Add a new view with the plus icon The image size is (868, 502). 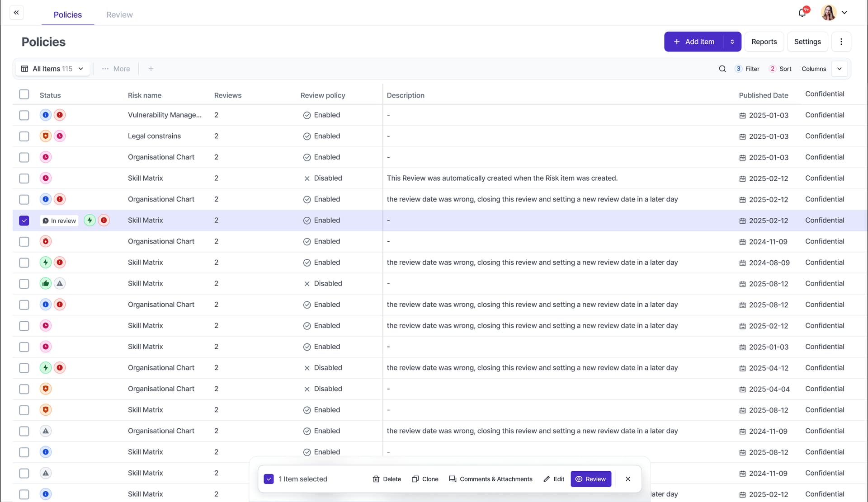coord(151,69)
